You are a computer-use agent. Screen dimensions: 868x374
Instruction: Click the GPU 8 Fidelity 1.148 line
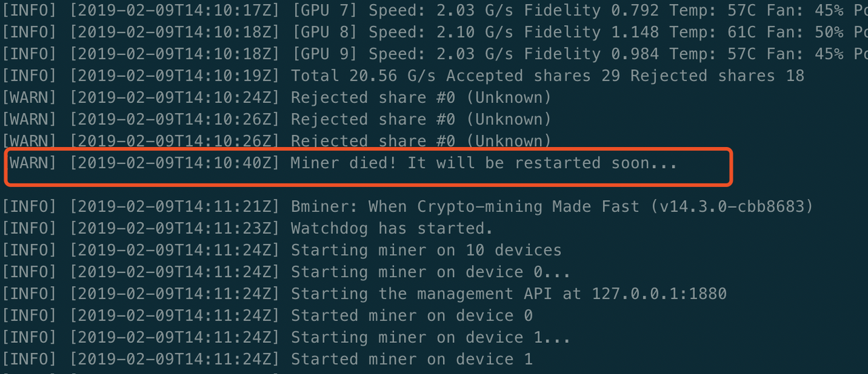coord(434,33)
